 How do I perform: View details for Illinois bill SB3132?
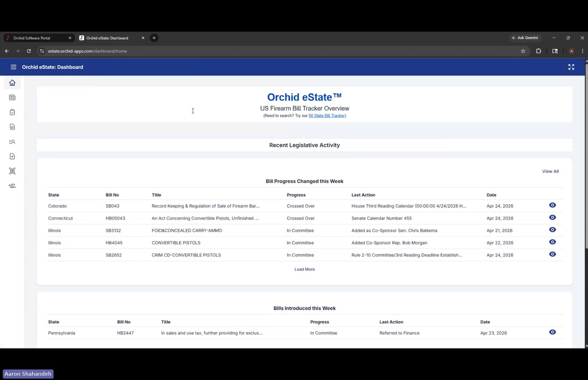tap(552, 230)
